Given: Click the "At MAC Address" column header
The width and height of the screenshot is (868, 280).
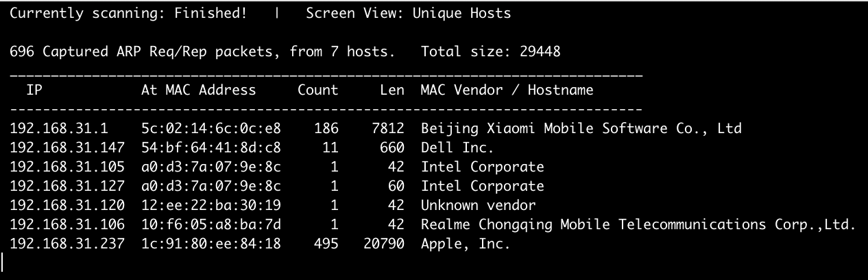Looking at the screenshot, I should (x=198, y=90).
